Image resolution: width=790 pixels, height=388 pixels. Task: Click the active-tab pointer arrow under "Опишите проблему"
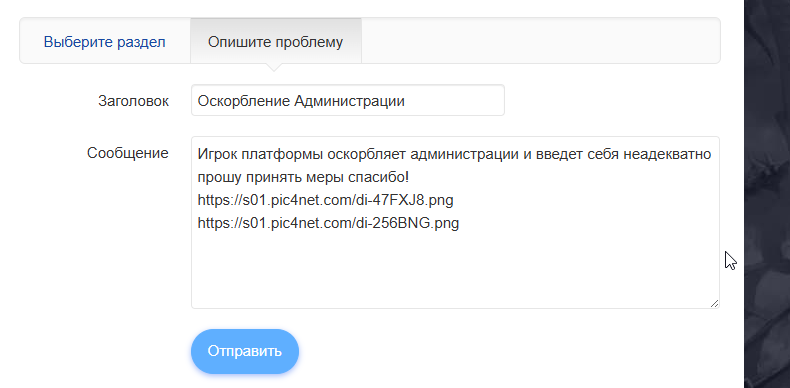pos(275,67)
